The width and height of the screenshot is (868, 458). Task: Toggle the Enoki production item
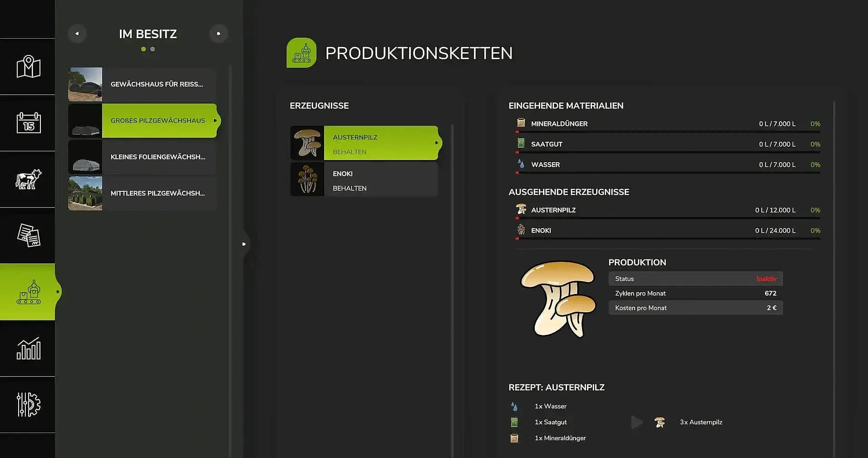tap(380, 179)
